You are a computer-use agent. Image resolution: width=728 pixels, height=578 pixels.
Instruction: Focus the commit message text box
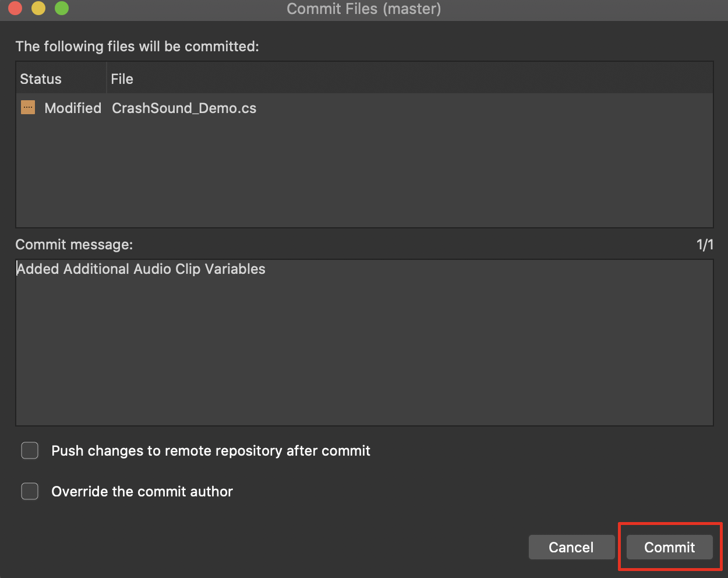[364, 343]
